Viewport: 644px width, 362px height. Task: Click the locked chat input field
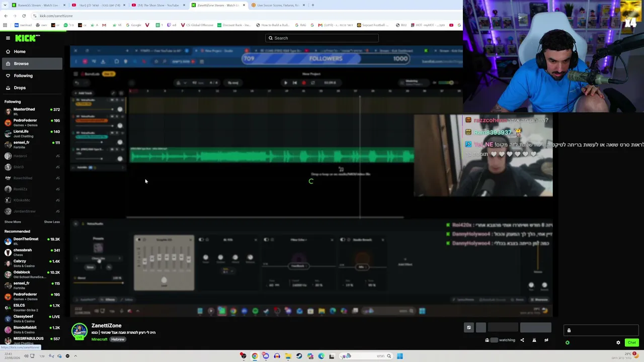(601, 330)
